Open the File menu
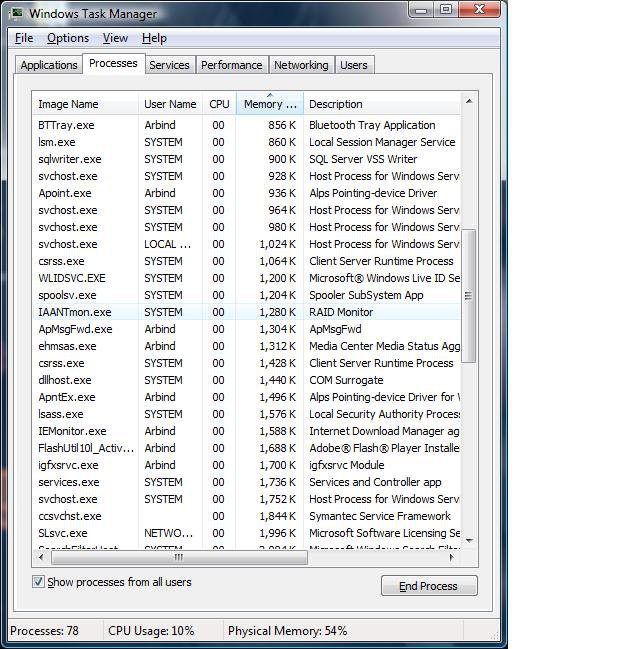Image resolution: width=640 pixels, height=649 pixels. tap(24, 38)
